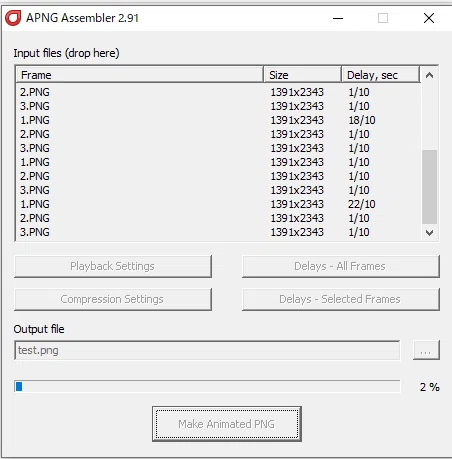452x459 pixels.
Task: Browse output file with ellipsis button
Action: click(x=426, y=350)
